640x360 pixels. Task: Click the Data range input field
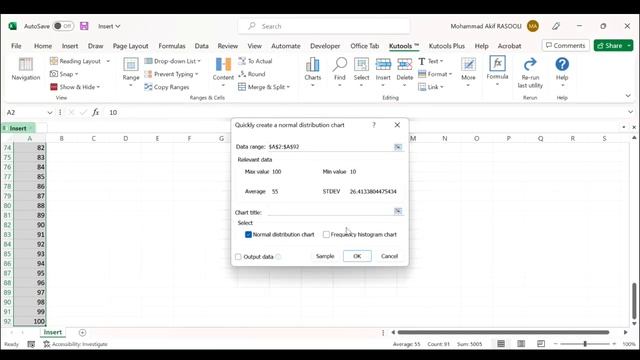coord(330,147)
